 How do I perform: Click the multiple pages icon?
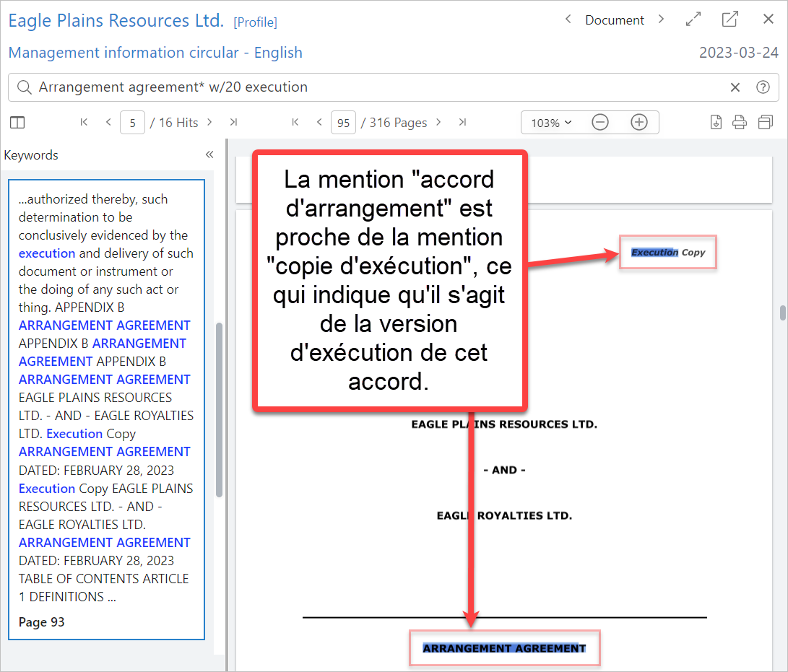pos(766,122)
